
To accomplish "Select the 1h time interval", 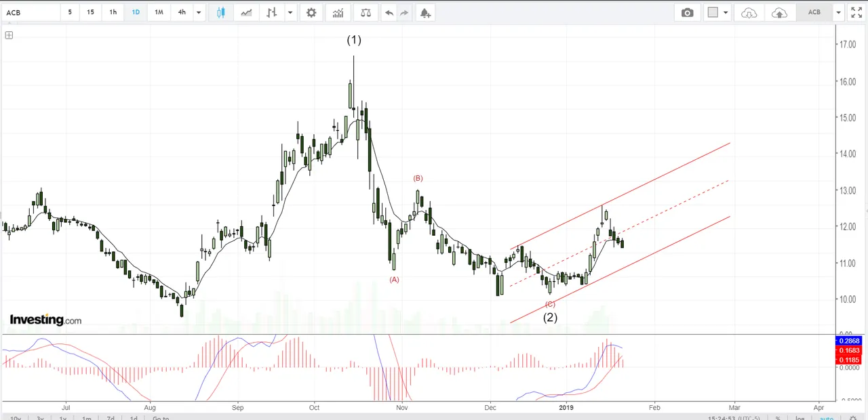I will (x=113, y=12).
